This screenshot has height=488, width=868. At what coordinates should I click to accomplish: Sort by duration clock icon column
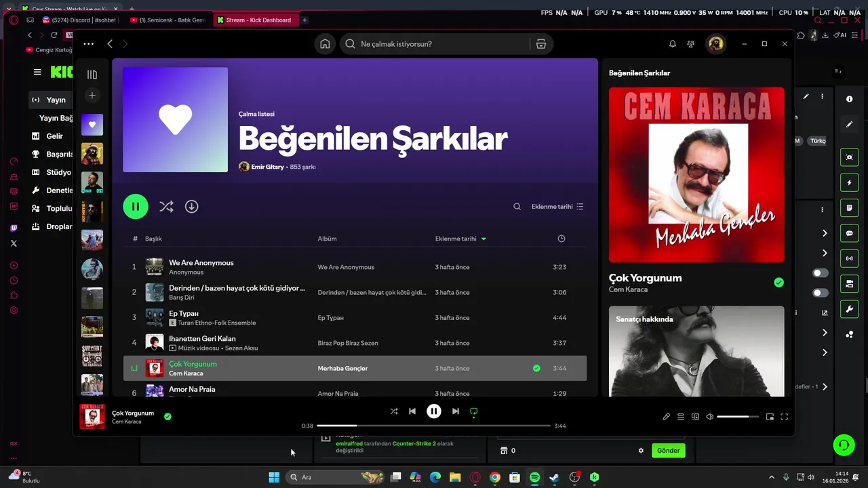click(x=561, y=239)
